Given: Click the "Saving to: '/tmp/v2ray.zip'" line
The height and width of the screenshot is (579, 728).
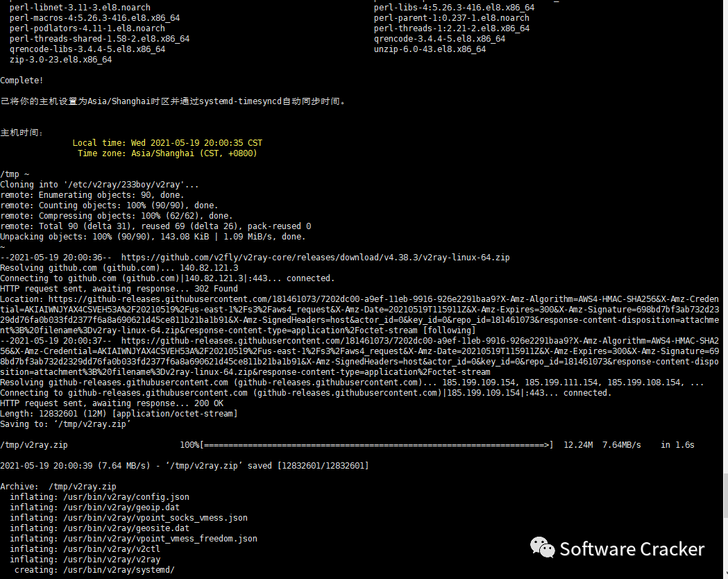Looking at the screenshot, I should 65,424.
